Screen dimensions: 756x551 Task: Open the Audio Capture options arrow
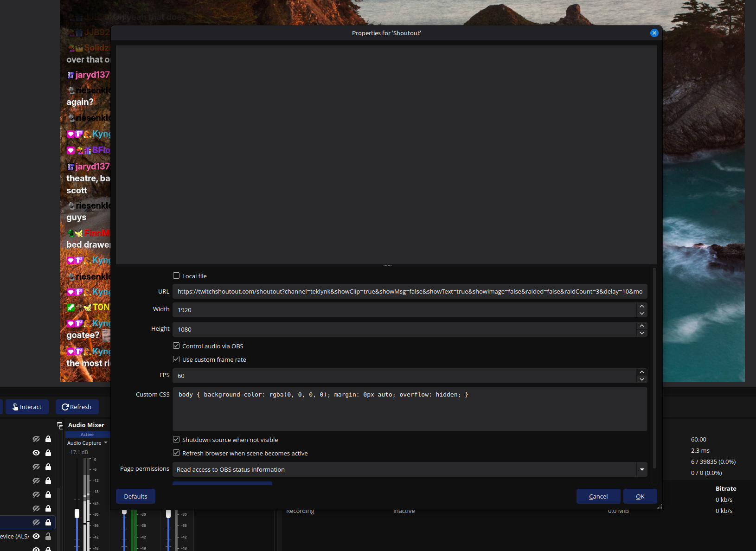106,443
